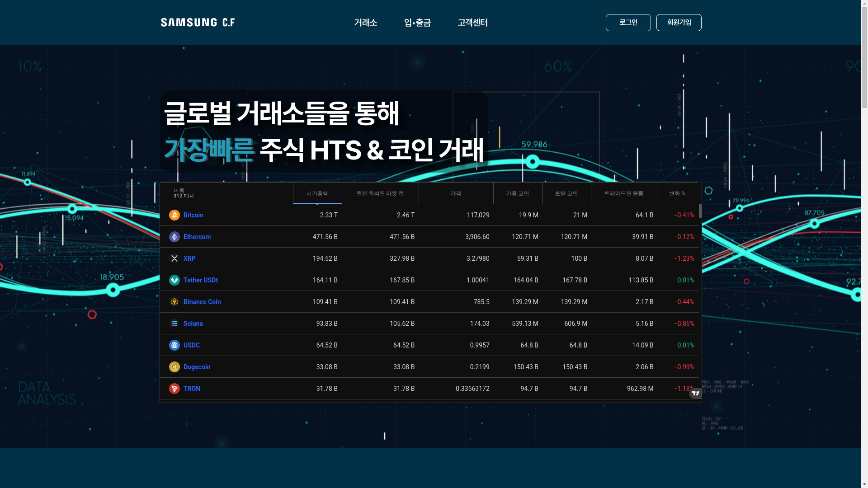The height and width of the screenshot is (488, 868).
Task: Click the Ethereum coin icon
Action: [x=174, y=237]
